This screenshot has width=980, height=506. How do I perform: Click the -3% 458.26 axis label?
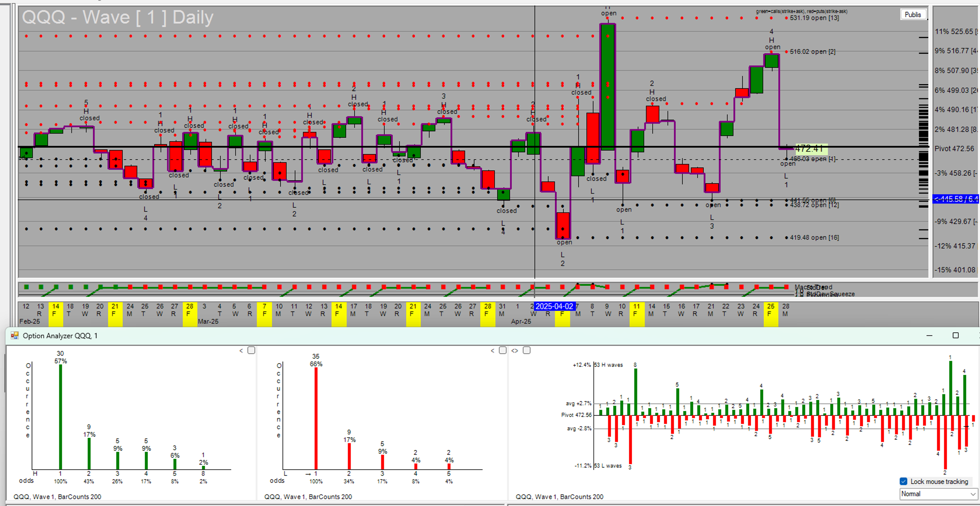(x=955, y=173)
